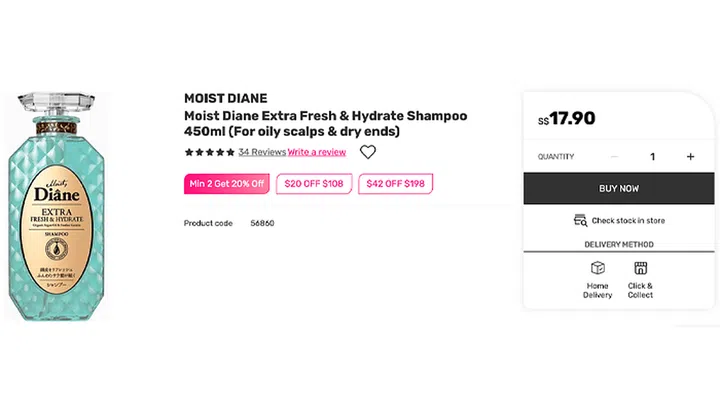The image size is (720, 411).
Task: Open the 34 Reviews link
Action: pos(262,152)
